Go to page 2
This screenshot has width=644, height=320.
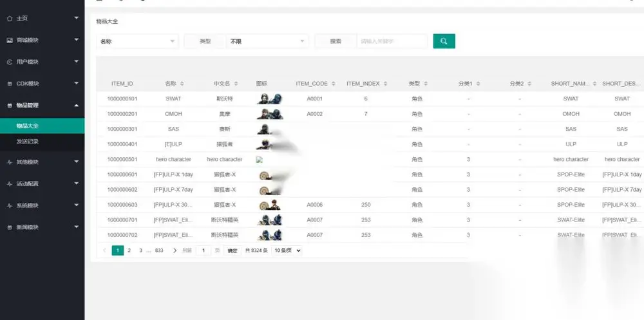129,250
